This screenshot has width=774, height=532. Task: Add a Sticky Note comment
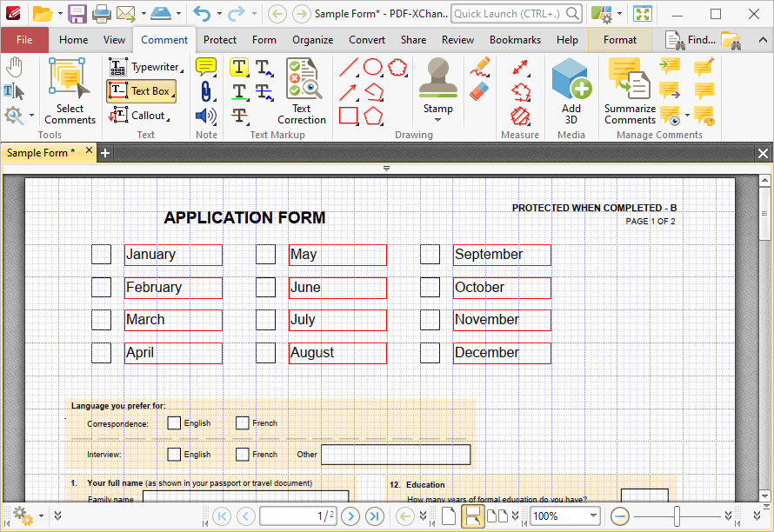point(206,67)
